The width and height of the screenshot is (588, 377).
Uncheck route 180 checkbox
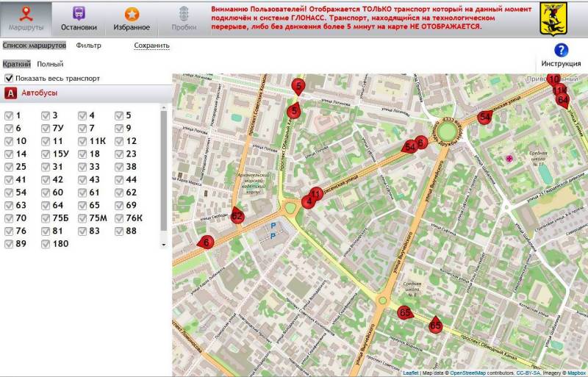tap(46, 244)
